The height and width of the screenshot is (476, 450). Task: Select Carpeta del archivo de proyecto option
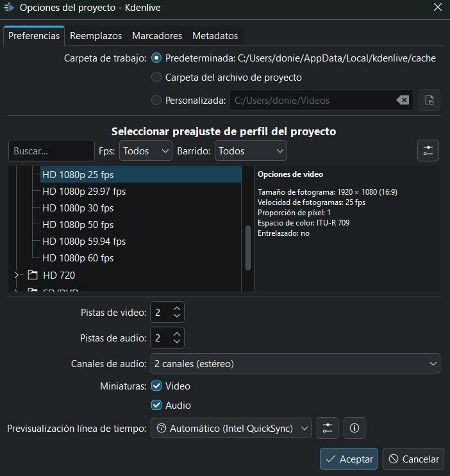156,77
